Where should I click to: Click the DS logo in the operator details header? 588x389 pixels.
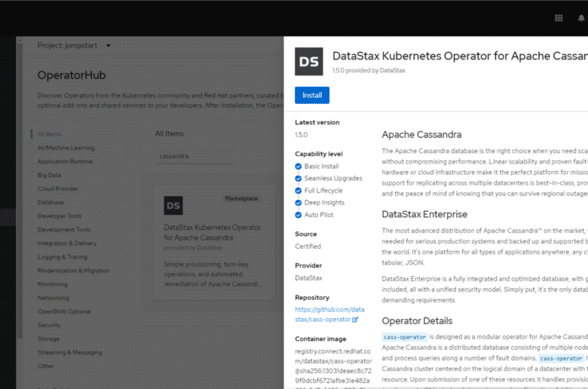coord(308,62)
